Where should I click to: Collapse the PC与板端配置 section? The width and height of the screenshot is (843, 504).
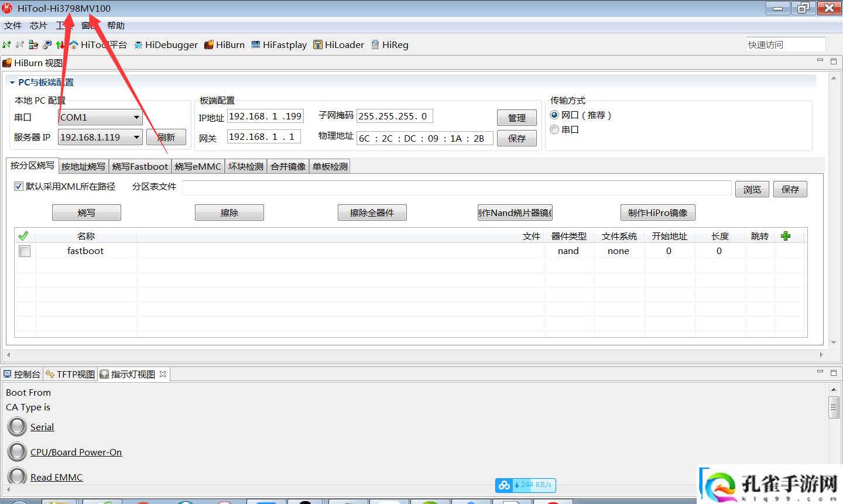[x=12, y=83]
